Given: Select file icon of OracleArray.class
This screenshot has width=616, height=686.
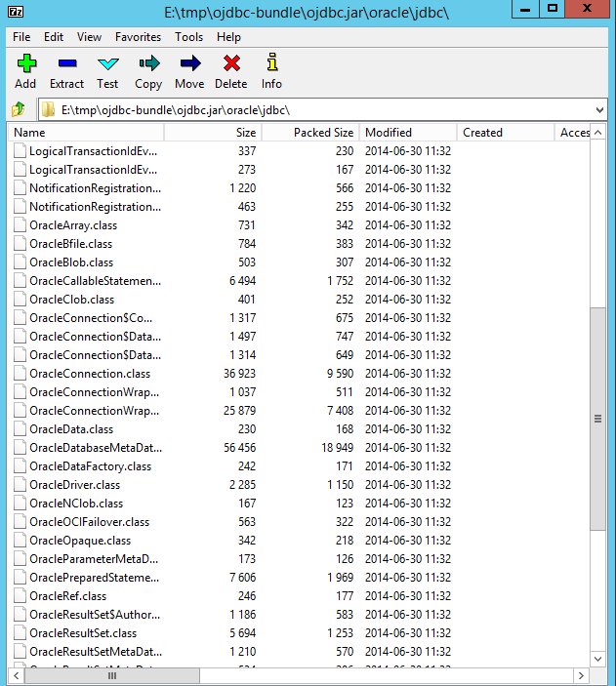Looking at the screenshot, I should point(20,224).
